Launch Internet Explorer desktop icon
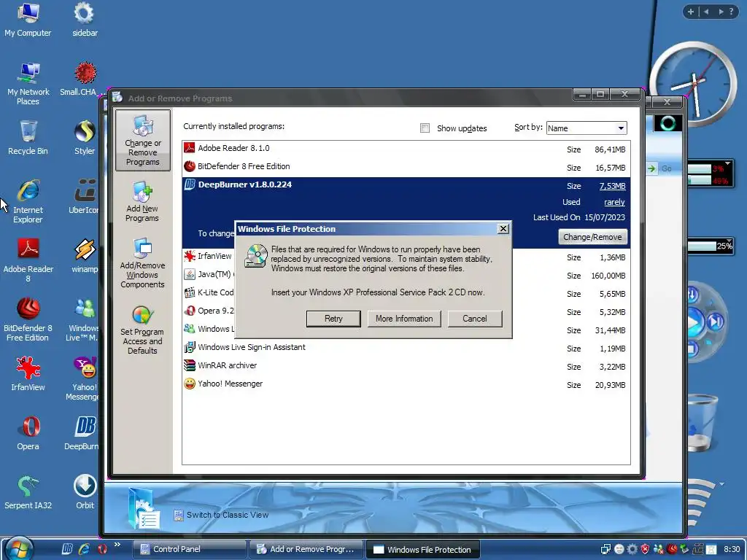This screenshot has width=747, height=560. pos(28,201)
